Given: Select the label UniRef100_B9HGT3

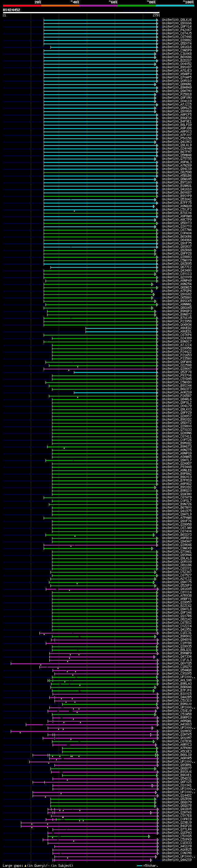Looking at the screenshot, I should (x=177, y=447).
